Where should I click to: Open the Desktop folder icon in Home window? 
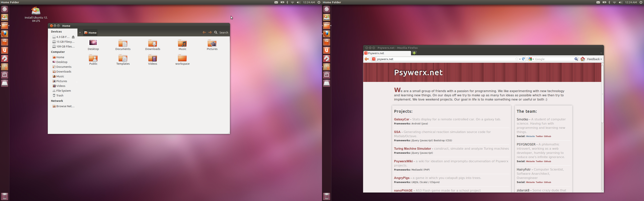(x=93, y=43)
